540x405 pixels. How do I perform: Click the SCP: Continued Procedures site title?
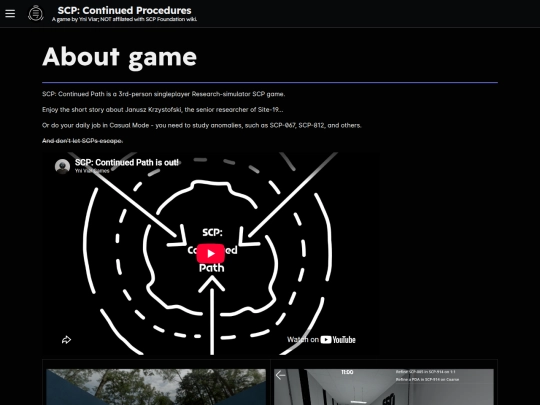(124, 10)
